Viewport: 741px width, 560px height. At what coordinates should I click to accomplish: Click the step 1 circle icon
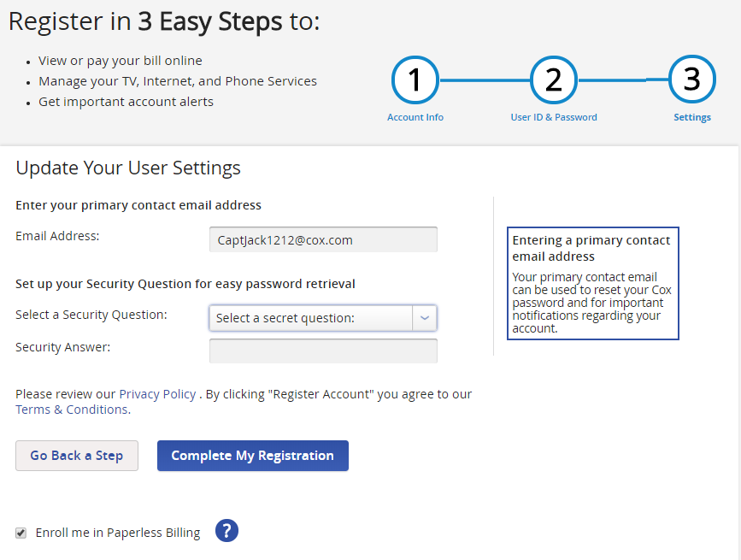point(415,80)
